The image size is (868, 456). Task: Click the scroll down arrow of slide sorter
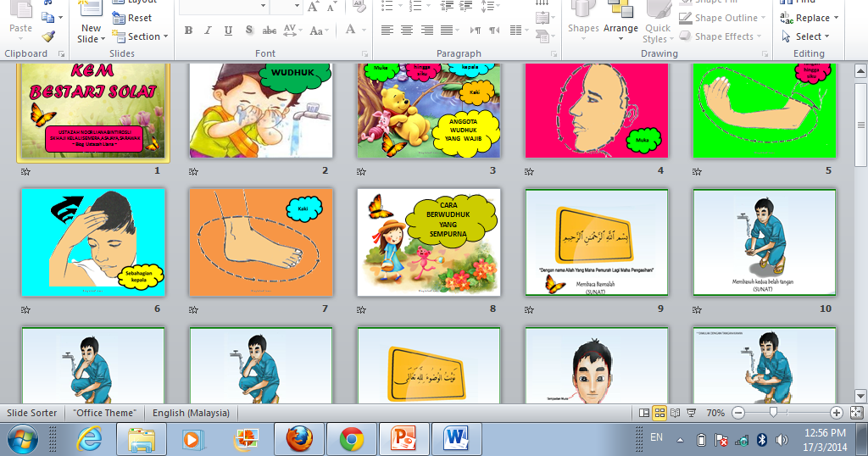coord(860,396)
